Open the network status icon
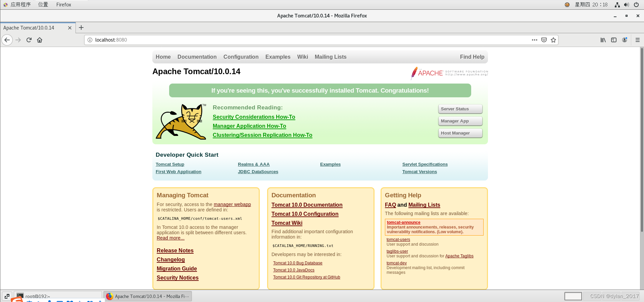 tap(617, 5)
